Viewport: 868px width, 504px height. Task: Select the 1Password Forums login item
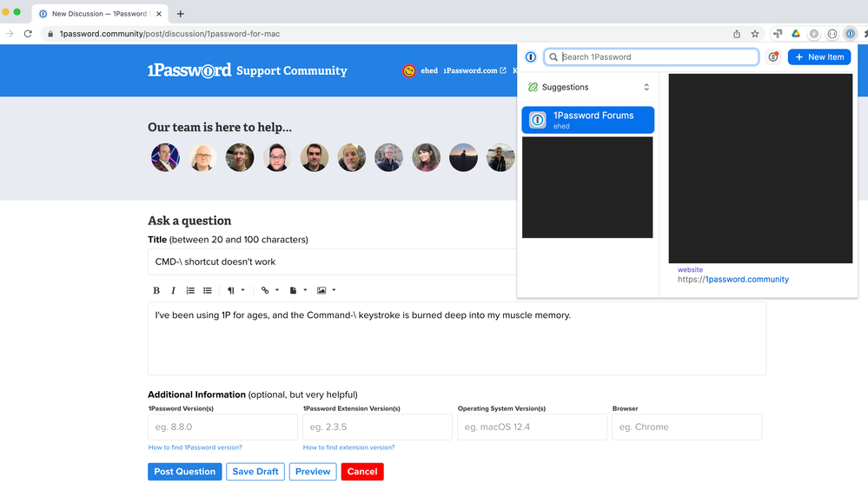click(x=588, y=120)
